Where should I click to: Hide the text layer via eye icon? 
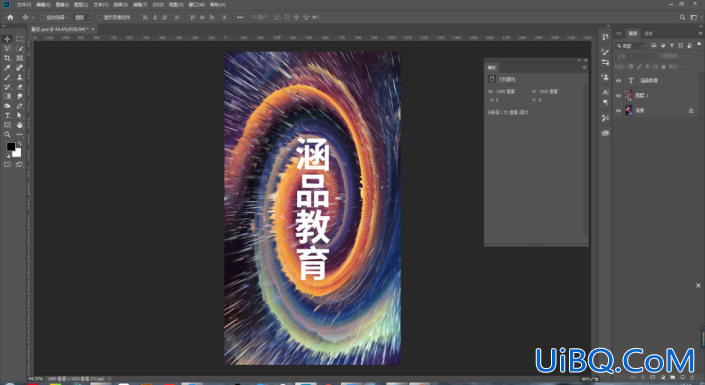[x=618, y=81]
